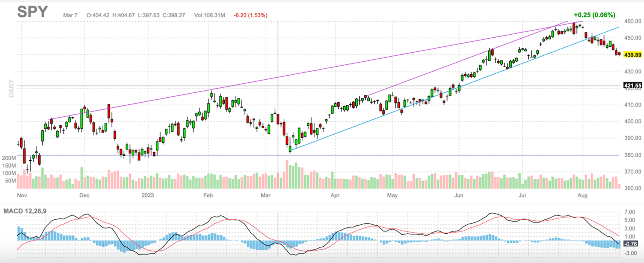This screenshot has width=644, height=263.
Task: Click the Mar 7 date readout
Action: [71, 15]
